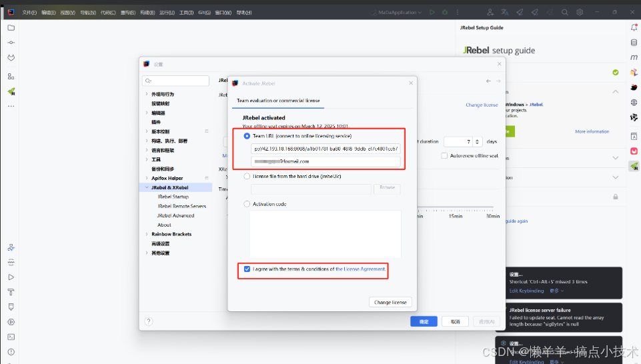Open JRebel Remote Servers settings page
Screen dimensions: 641x364
182,206
